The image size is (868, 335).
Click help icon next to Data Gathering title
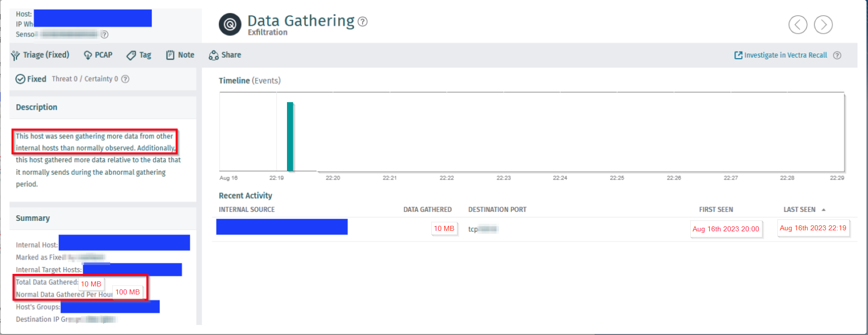point(363,22)
